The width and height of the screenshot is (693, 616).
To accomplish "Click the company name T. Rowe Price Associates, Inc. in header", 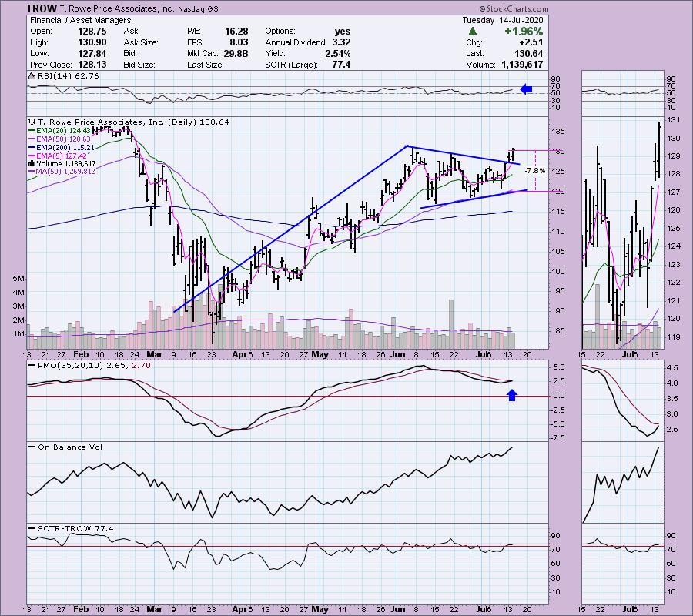I will point(117,8).
